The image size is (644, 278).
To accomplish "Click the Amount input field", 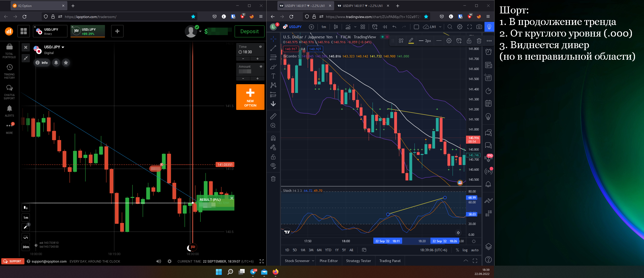I will point(250,69).
